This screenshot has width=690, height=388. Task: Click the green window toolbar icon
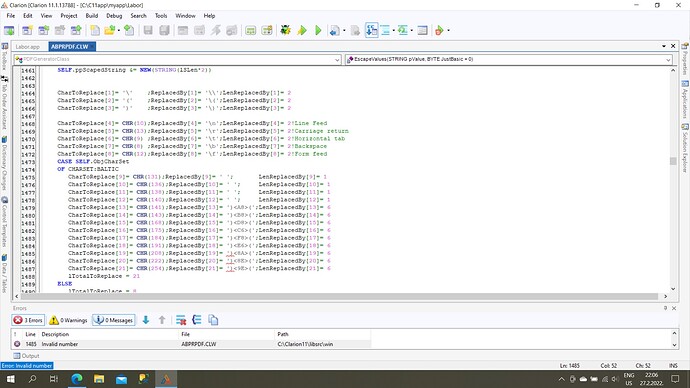tap(250, 30)
